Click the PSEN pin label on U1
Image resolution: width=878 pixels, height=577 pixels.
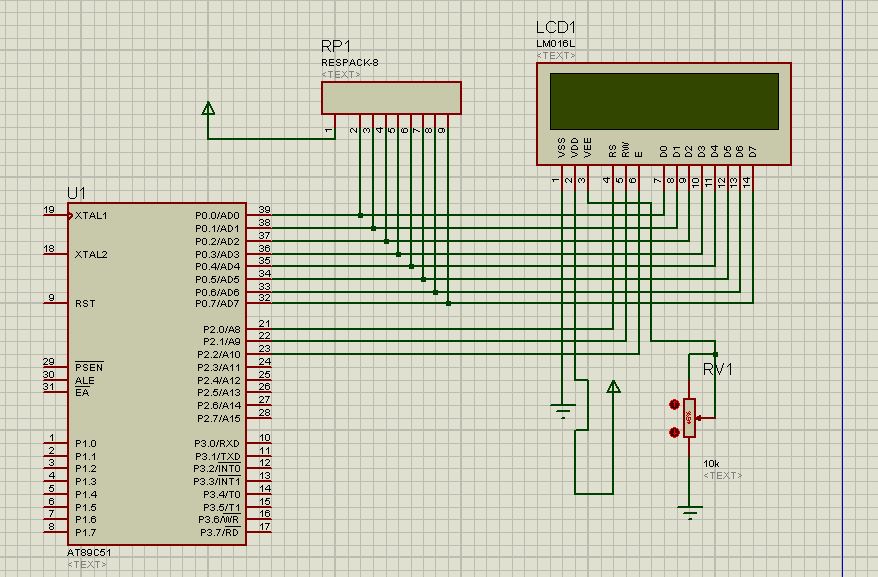pyautogui.click(x=89, y=367)
